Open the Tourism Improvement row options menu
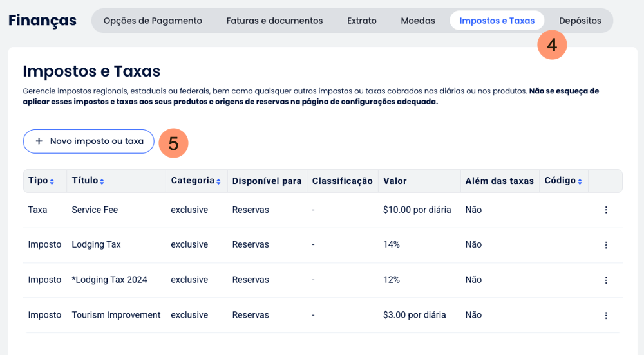The height and width of the screenshot is (355, 644). pyautogui.click(x=605, y=315)
